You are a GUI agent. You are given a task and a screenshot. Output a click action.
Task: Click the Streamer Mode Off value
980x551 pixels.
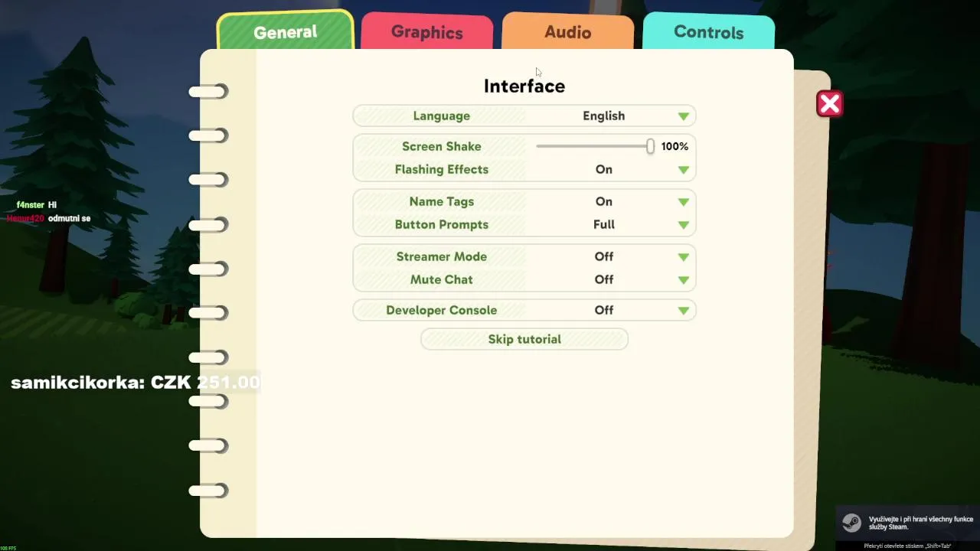click(603, 256)
